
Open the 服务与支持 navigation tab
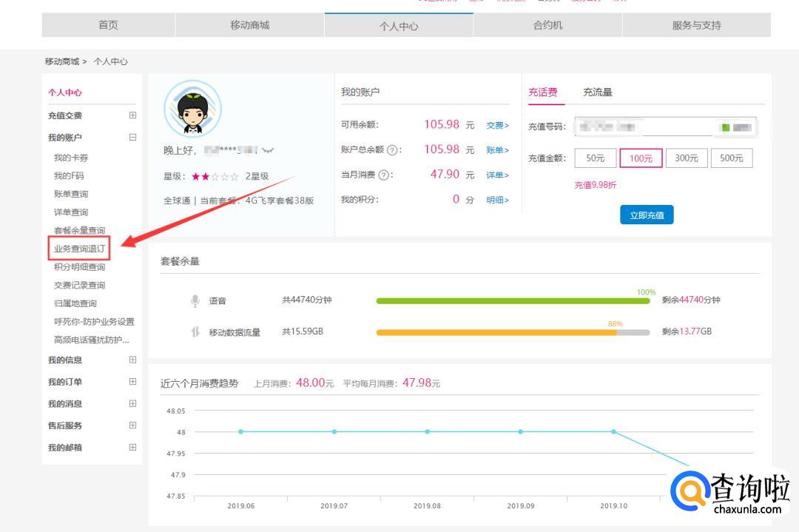pos(697,25)
